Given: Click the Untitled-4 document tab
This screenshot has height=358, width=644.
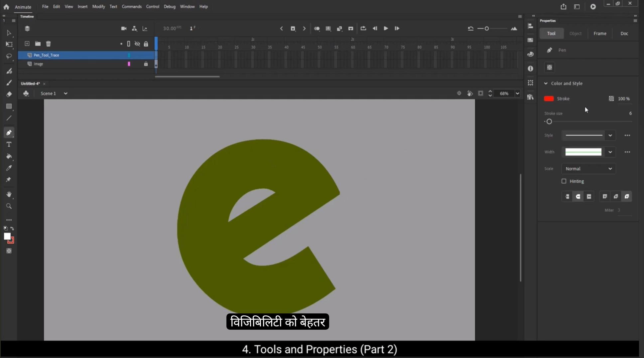Looking at the screenshot, I should [30, 84].
